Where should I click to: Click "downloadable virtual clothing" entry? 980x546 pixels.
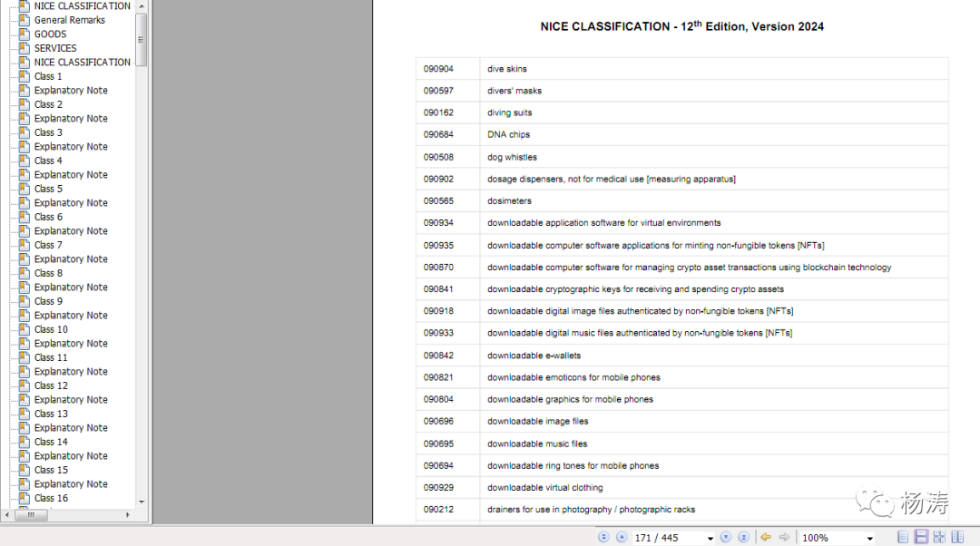click(545, 488)
